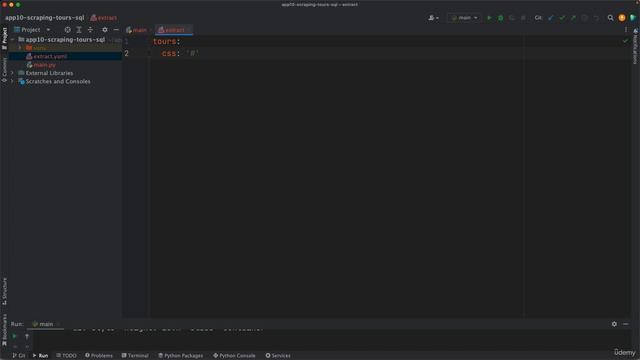Open the user account dropdown icon
This screenshot has width=640, height=360.
(433, 18)
